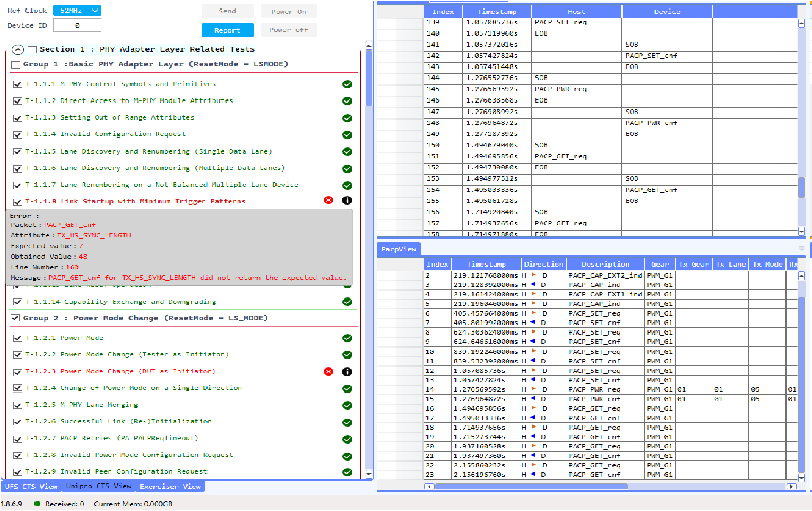Screen dimensions: 812x511
Task: Click pass icon for T-1.2.5 M-PHY Lane Merging
Action: (348, 405)
